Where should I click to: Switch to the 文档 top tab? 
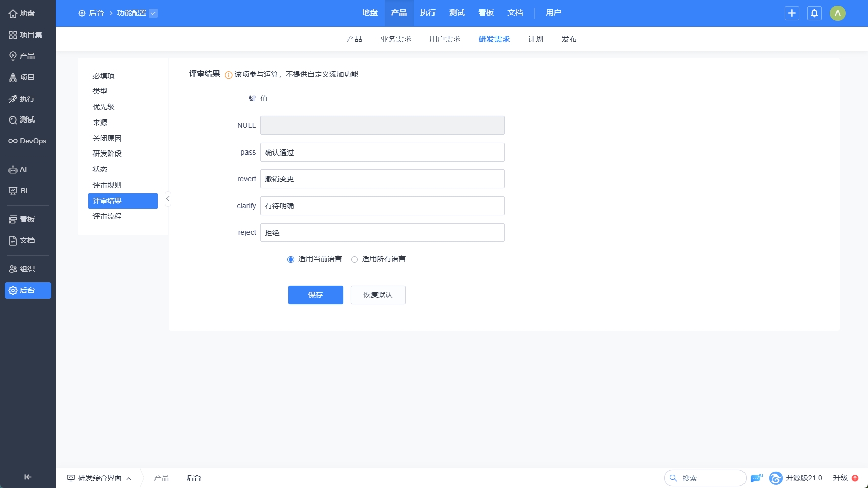point(515,13)
